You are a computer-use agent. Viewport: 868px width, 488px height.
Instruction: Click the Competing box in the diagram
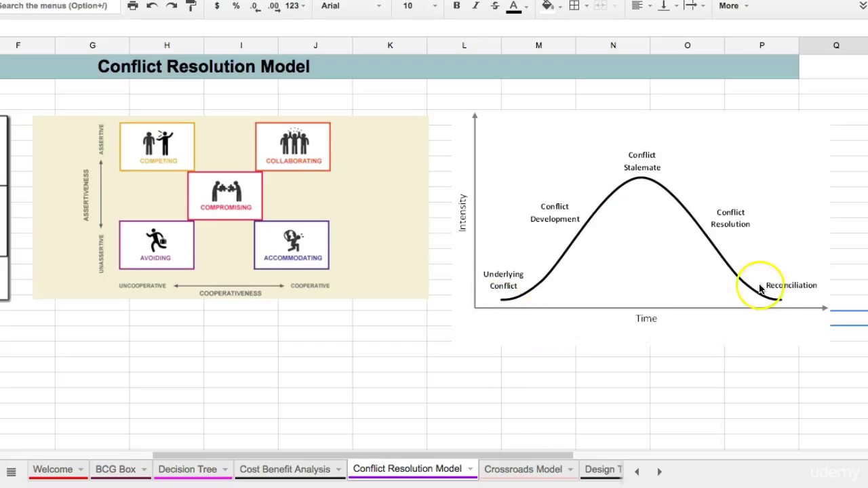tap(157, 146)
